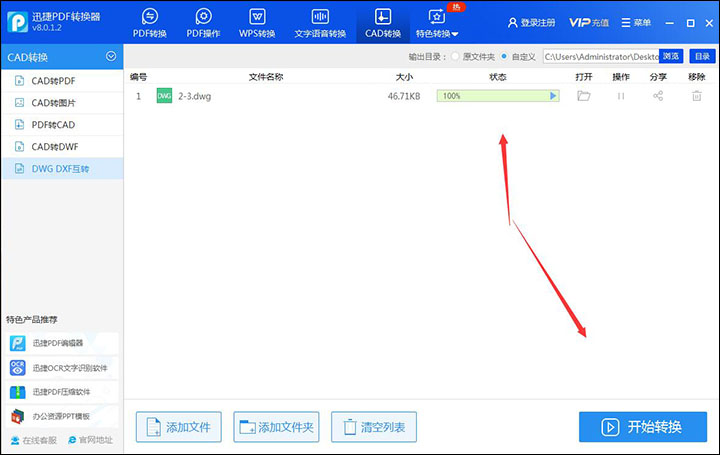Open 迅捷PDF编辑器 product recommendation
This screenshot has height=455, width=720.
pyautogui.click(x=63, y=343)
